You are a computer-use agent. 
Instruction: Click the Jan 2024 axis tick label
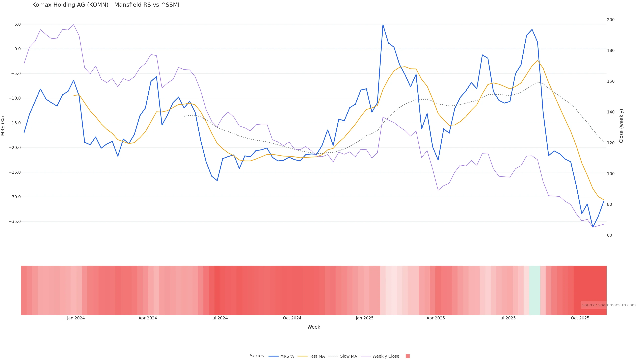click(x=76, y=318)
